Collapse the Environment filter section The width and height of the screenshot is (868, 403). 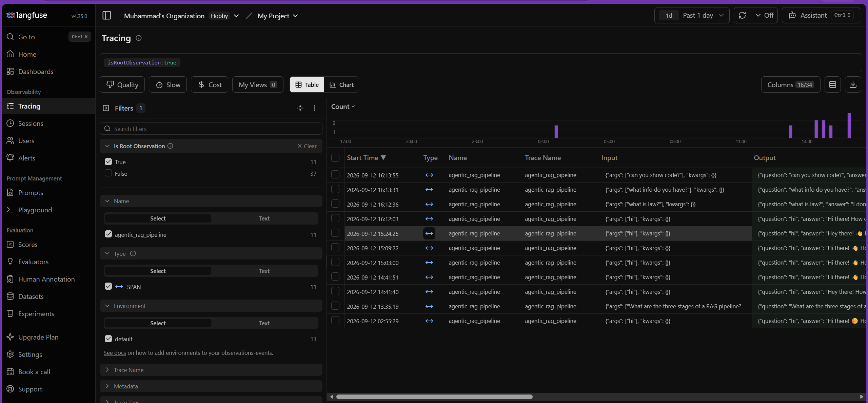tap(211, 306)
